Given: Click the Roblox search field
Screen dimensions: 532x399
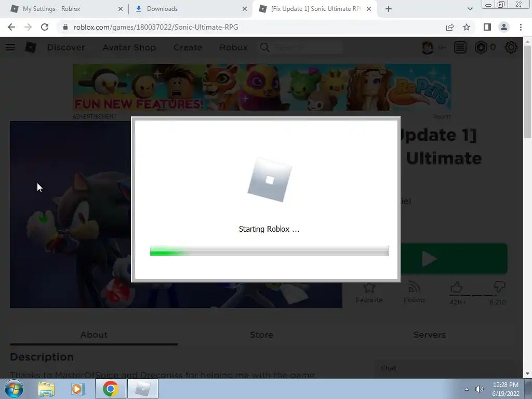Looking at the screenshot, I should 307,47.
